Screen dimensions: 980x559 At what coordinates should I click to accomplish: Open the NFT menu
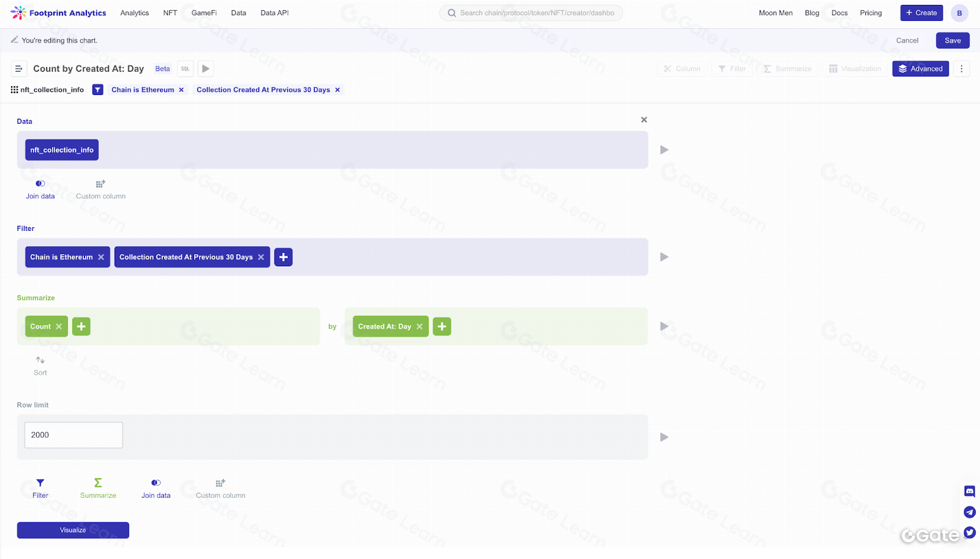point(170,13)
